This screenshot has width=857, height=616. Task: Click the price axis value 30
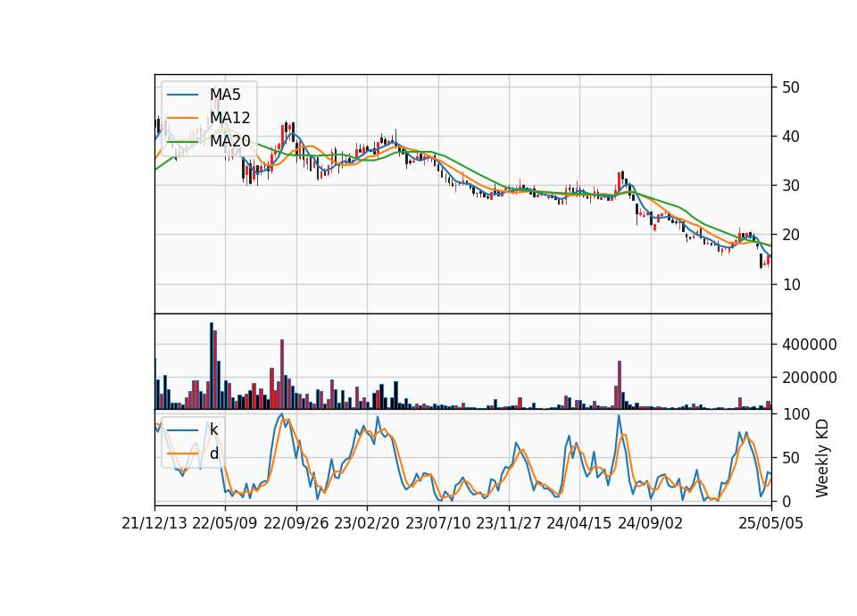(x=790, y=186)
